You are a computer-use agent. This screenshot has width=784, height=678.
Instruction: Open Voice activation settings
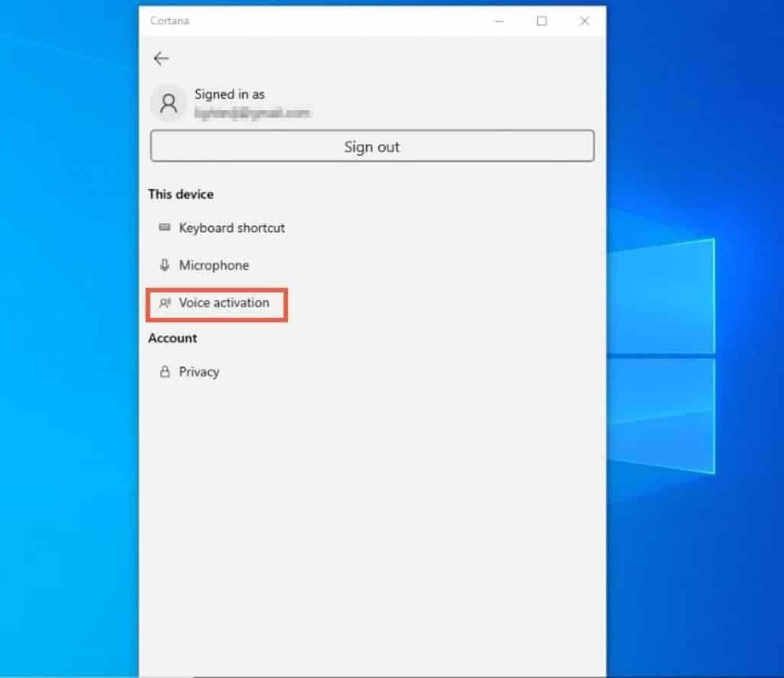coord(224,303)
